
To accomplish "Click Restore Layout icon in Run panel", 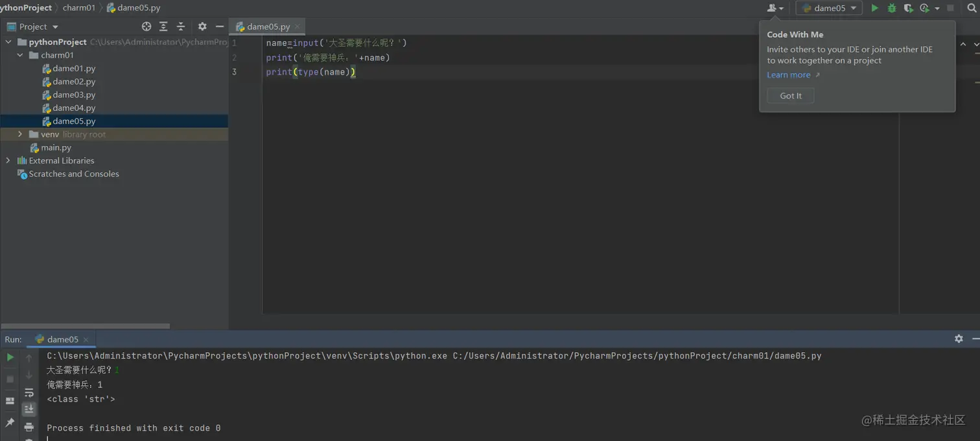I will [x=10, y=401].
